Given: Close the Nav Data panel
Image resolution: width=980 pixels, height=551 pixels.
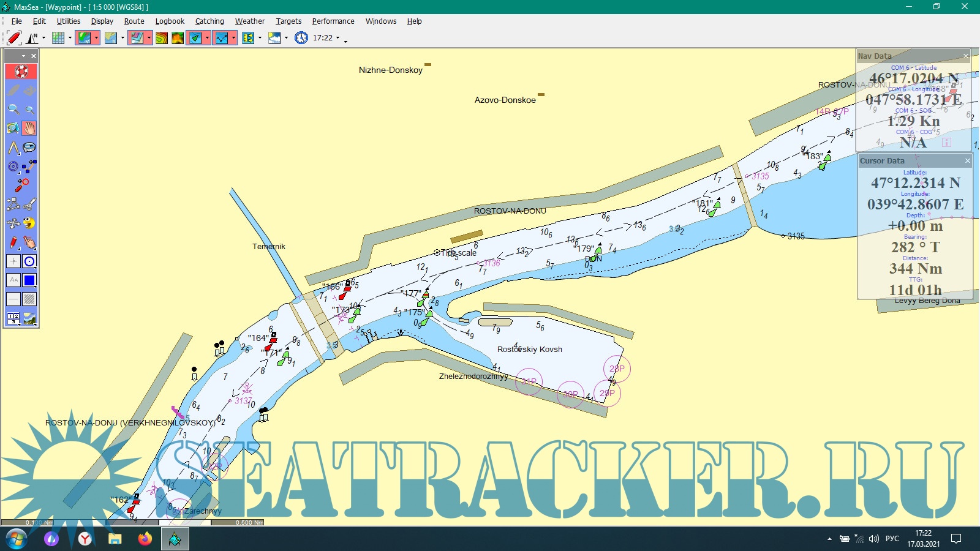Looking at the screenshot, I should [966, 56].
